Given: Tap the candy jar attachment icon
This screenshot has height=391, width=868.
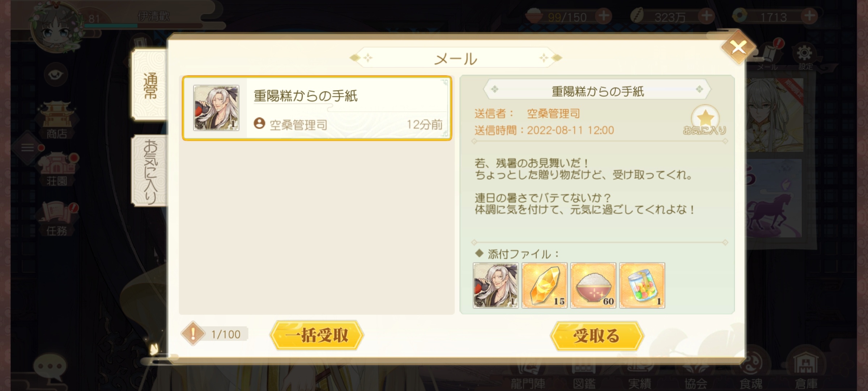Looking at the screenshot, I should tap(642, 286).
